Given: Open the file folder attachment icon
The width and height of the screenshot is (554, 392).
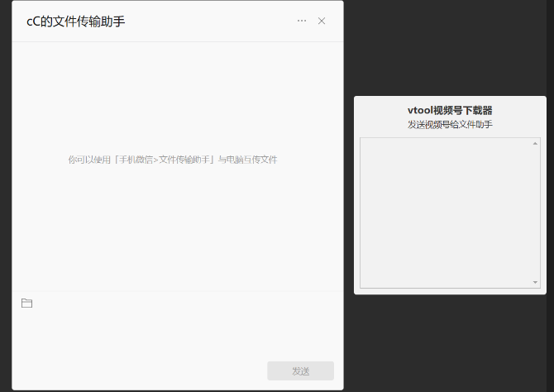Looking at the screenshot, I should (26, 303).
